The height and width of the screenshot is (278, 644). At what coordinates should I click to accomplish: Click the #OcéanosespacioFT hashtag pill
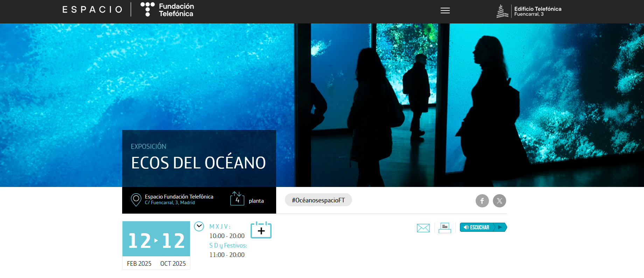point(318,200)
